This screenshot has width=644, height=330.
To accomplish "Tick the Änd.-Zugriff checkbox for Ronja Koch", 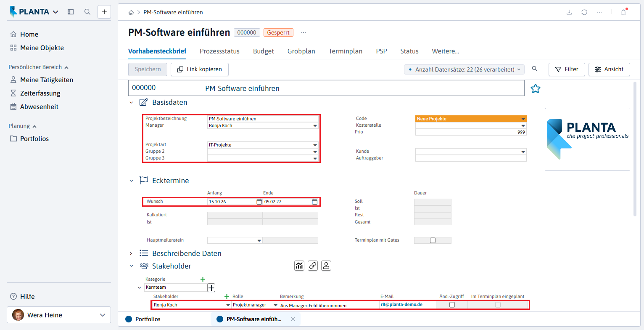I will pyautogui.click(x=452, y=305).
